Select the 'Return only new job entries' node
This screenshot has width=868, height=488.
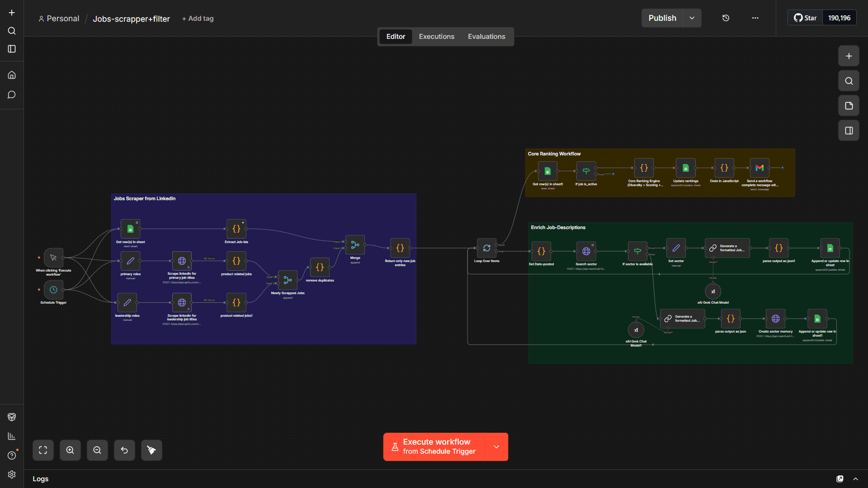[400, 248]
